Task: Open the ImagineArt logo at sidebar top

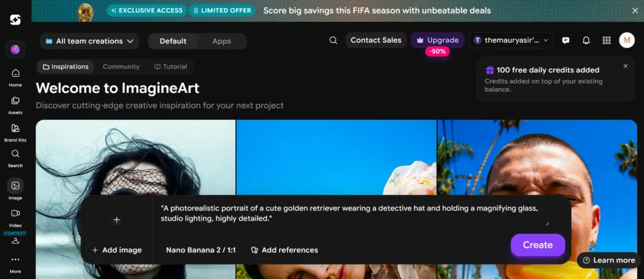Action: tap(15, 19)
